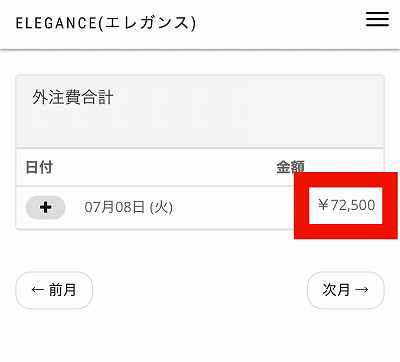Click the 07月08日 (火) date entry
The height and width of the screenshot is (362, 400).
point(129,207)
